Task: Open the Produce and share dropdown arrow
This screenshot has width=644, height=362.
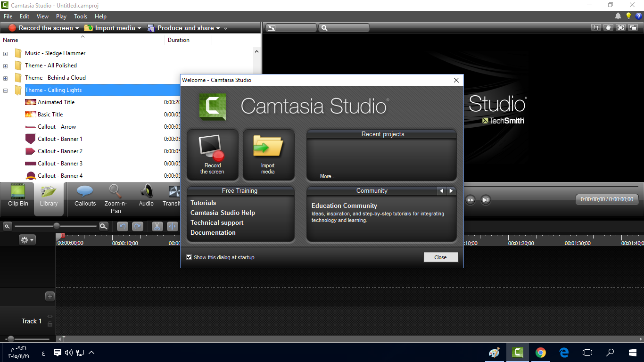Action: (x=218, y=28)
